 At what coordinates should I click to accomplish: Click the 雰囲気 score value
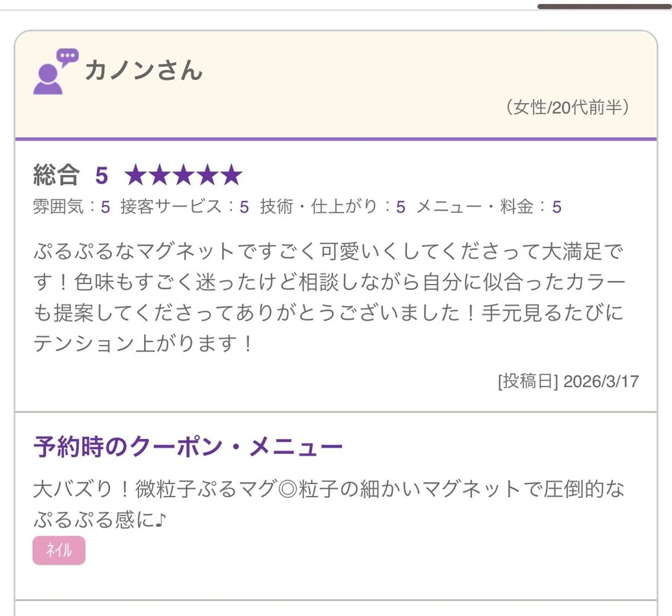[x=105, y=207]
